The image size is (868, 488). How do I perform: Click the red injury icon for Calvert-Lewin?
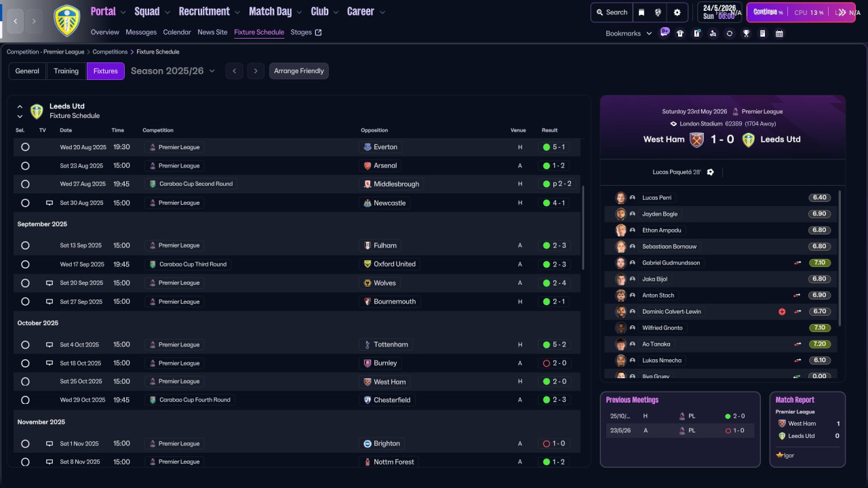(x=782, y=312)
